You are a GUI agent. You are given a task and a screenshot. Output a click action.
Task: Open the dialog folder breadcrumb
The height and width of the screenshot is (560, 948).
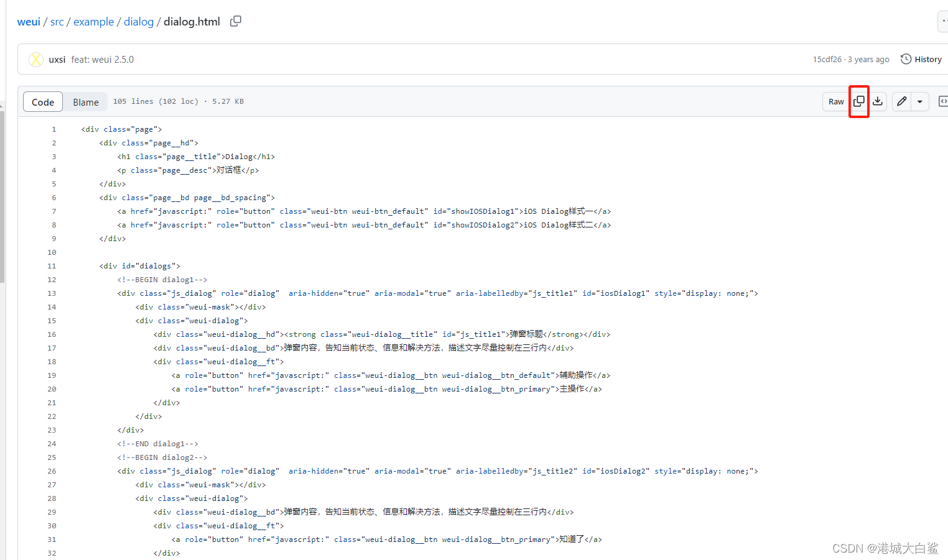click(x=139, y=21)
